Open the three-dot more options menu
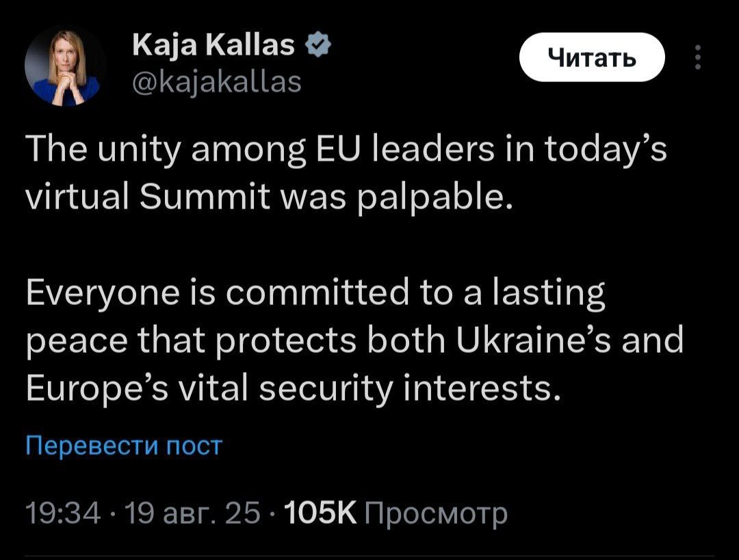This screenshot has height=560, width=739. coord(697,58)
